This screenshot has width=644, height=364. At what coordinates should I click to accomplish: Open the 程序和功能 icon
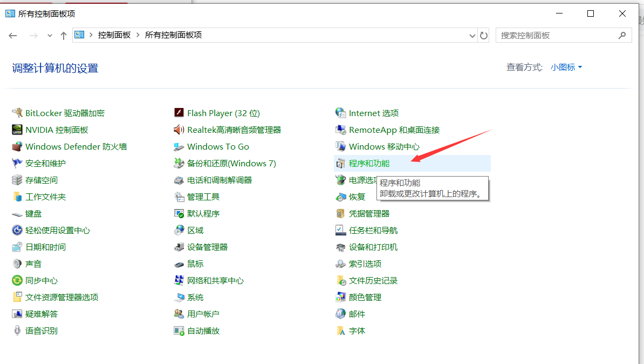[340, 163]
